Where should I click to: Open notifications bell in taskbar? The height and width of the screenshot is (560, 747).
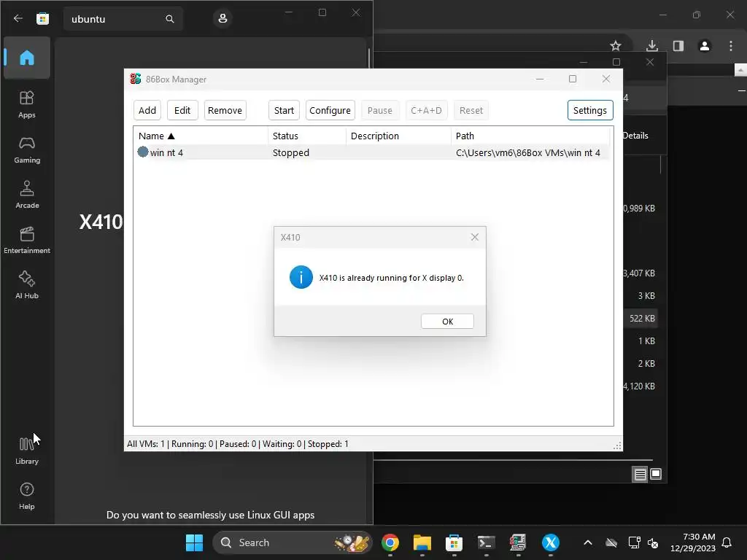click(727, 542)
